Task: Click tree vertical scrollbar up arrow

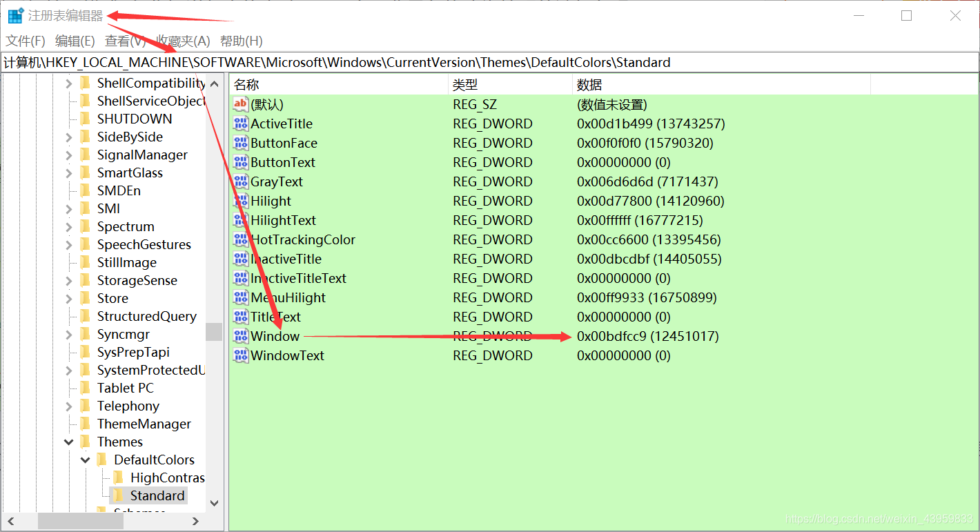Action: point(214,84)
